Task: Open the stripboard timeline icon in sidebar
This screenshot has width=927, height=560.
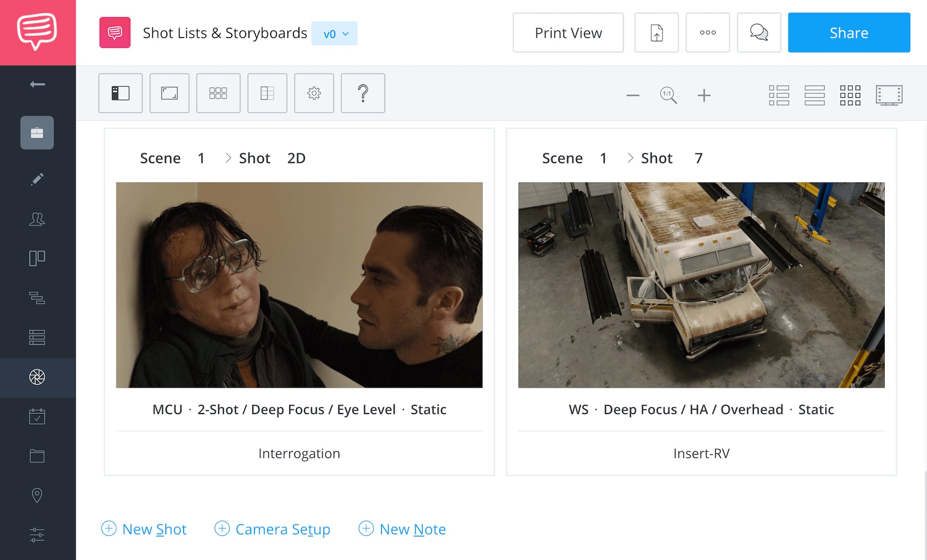Action: [37, 298]
